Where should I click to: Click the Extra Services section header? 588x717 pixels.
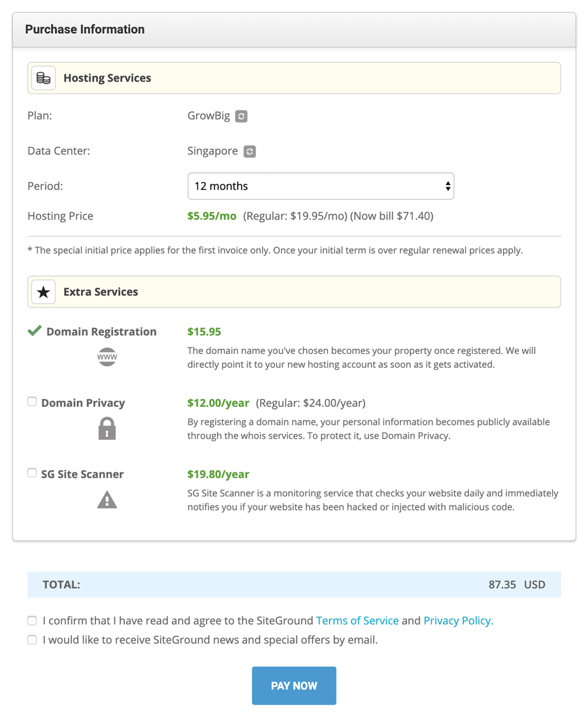(x=101, y=292)
